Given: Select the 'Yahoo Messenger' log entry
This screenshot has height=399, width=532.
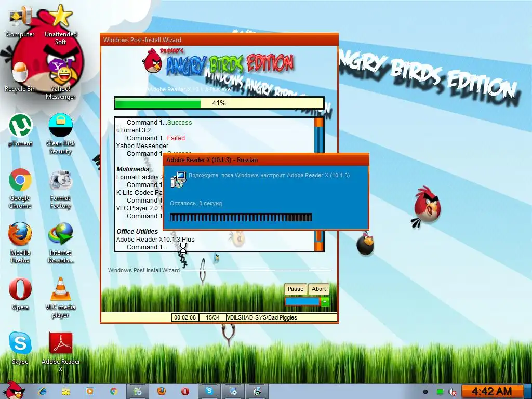Looking at the screenshot, I should [x=142, y=146].
